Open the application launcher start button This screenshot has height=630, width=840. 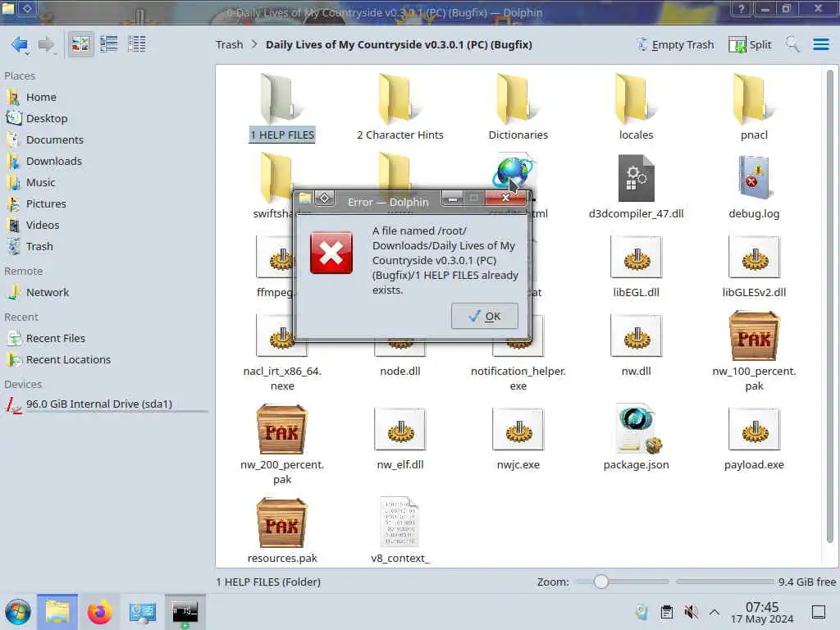pos(18,612)
